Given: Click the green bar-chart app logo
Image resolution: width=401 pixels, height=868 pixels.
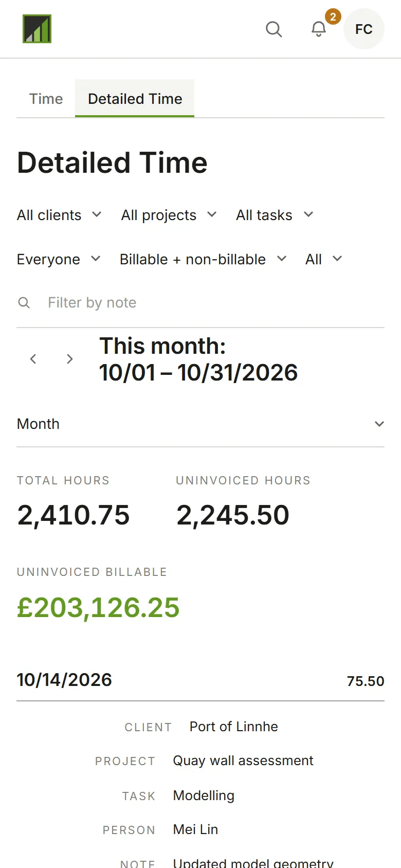Looking at the screenshot, I should 37,29.
